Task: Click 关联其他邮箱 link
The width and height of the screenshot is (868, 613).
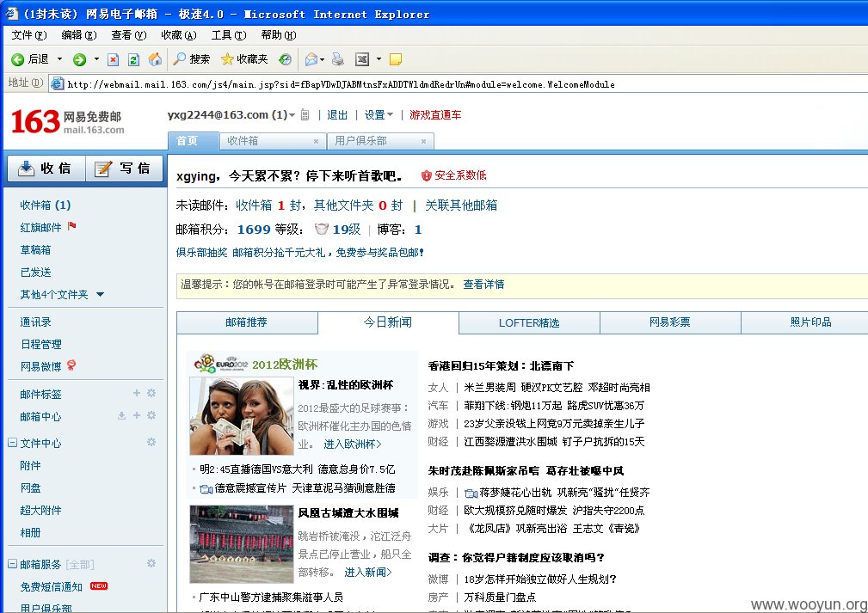Action: [x=461, y=205]
